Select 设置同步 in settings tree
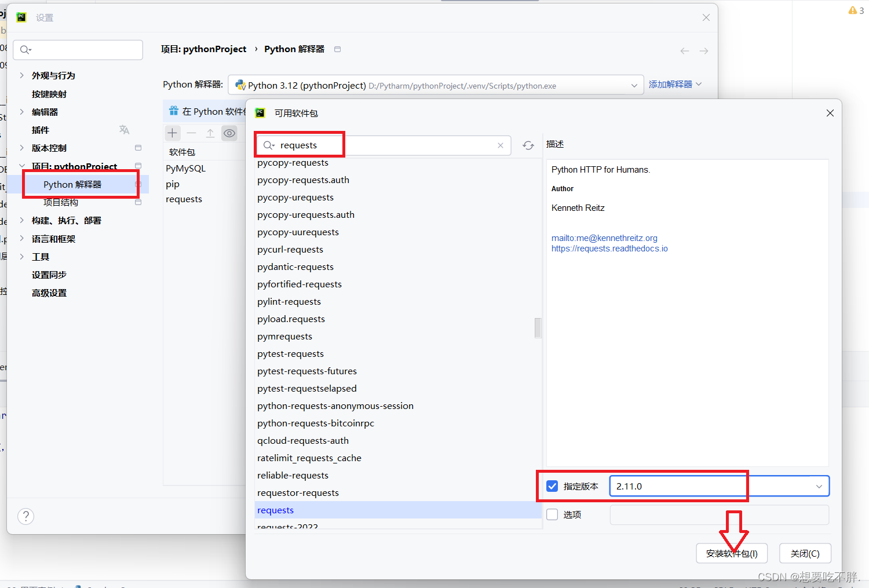 tap(49, 275)
